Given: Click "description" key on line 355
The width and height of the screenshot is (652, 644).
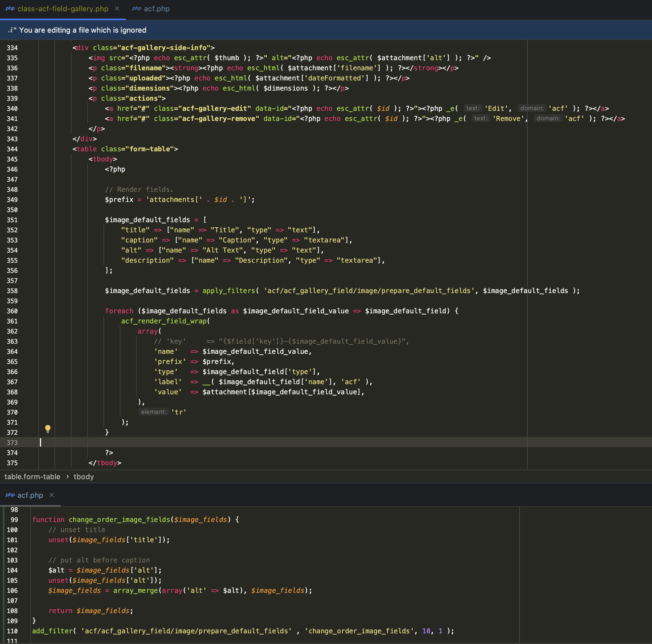Looking at the screenshot, I should point(147,260).
